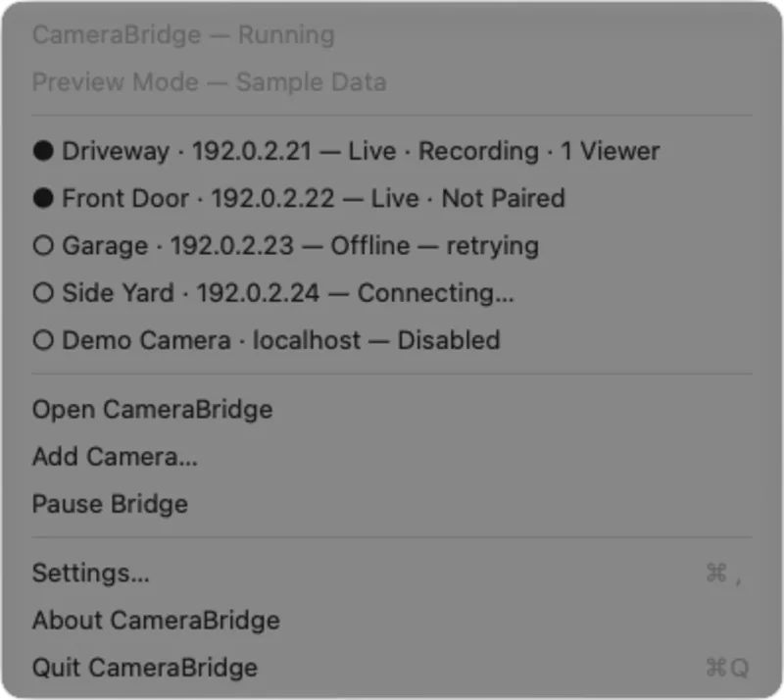The width and height of the screenshot is (784, 700).
Task: Show About CameraBridge
Action: click(392, 621)
